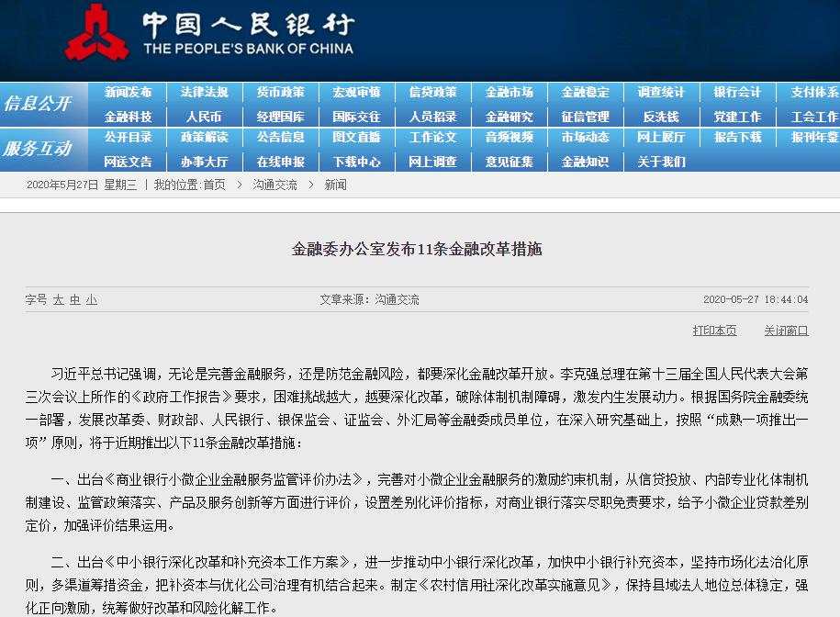Open the 人员招录 navigation link
Image resolution: width=840 pixels, height=617 pixels.
click(432, 117)
